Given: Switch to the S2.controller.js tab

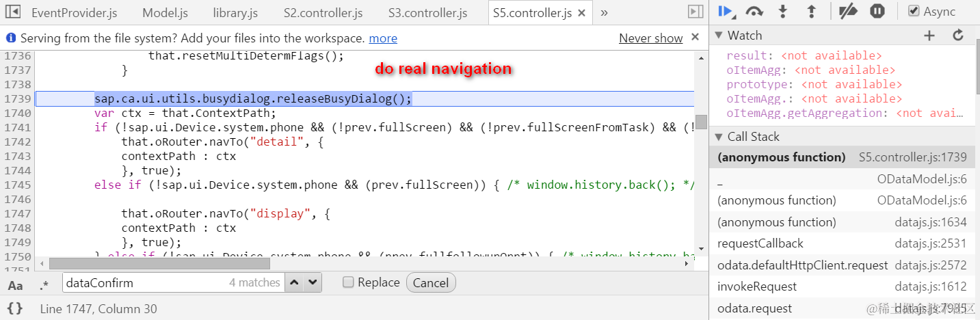Looking at the screenshot, I should tap(323, 13).
